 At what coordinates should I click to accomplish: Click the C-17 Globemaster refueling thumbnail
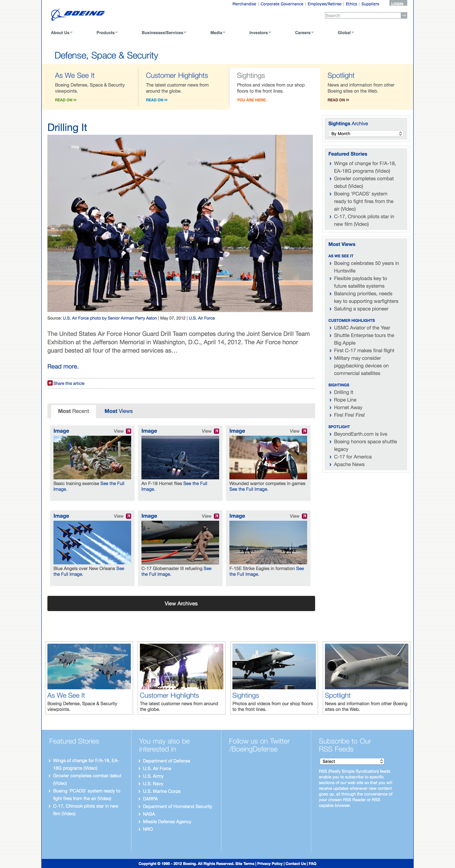180,542
